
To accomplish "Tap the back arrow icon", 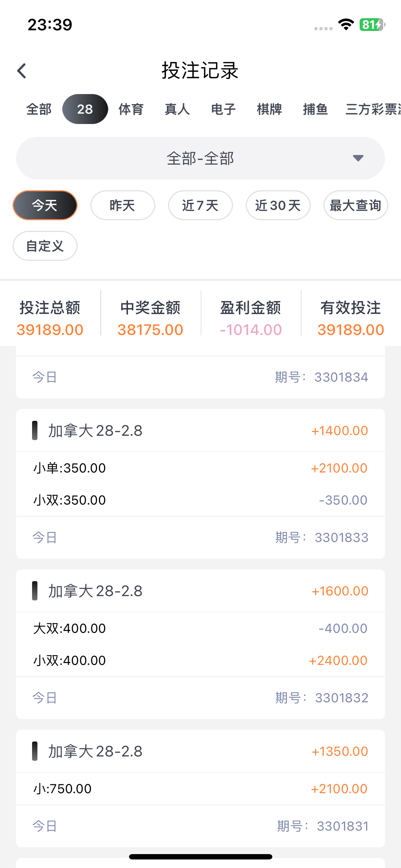I will coord(22,71).
